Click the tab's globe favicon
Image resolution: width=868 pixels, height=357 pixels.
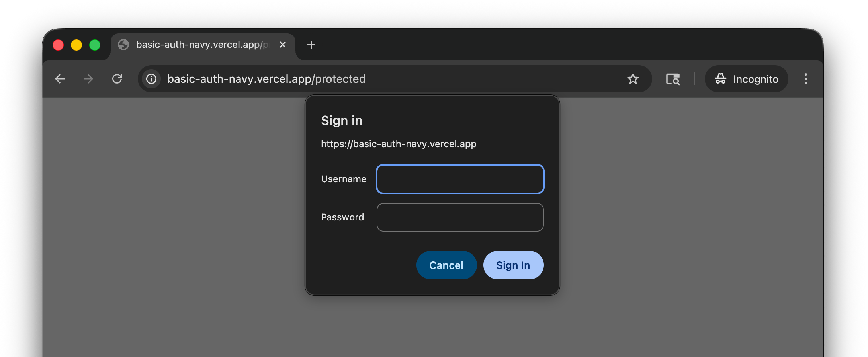pyautogui.click(x=123, y=45)
